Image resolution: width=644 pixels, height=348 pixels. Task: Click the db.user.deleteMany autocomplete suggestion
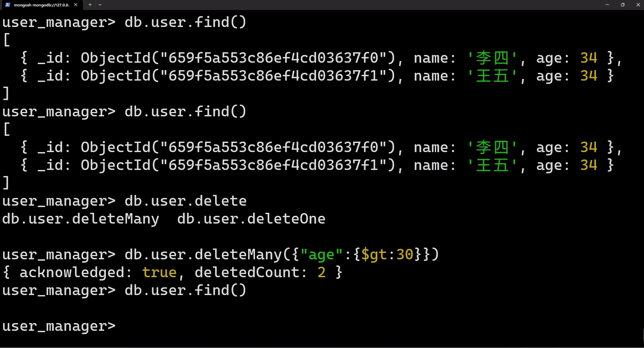coord(80,219)
